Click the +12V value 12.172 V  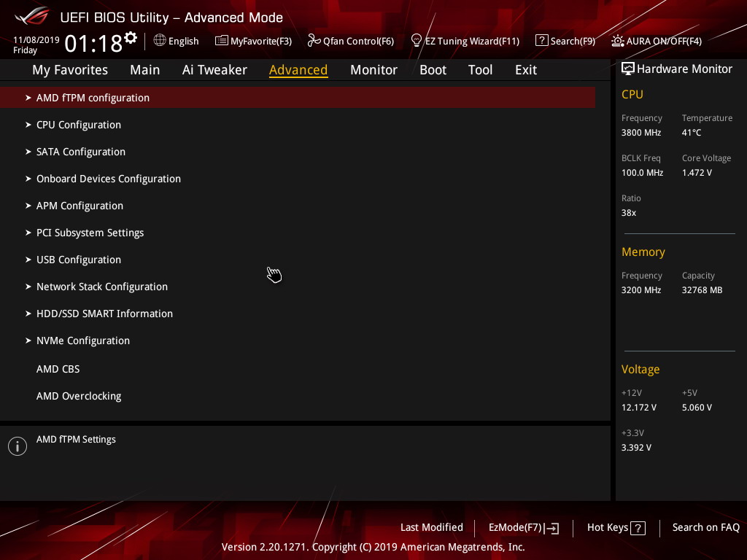(638, 408)
